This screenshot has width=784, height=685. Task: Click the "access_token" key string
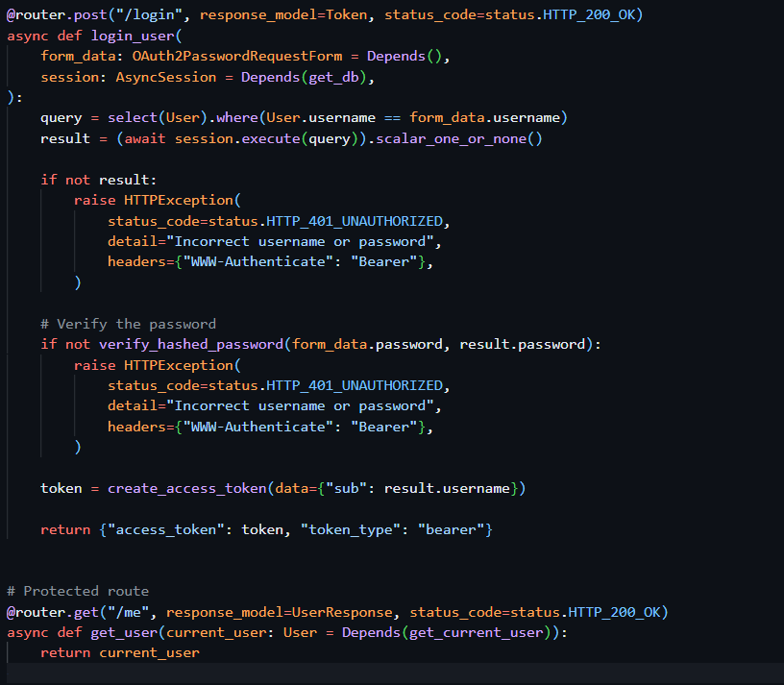click(166, 530)
